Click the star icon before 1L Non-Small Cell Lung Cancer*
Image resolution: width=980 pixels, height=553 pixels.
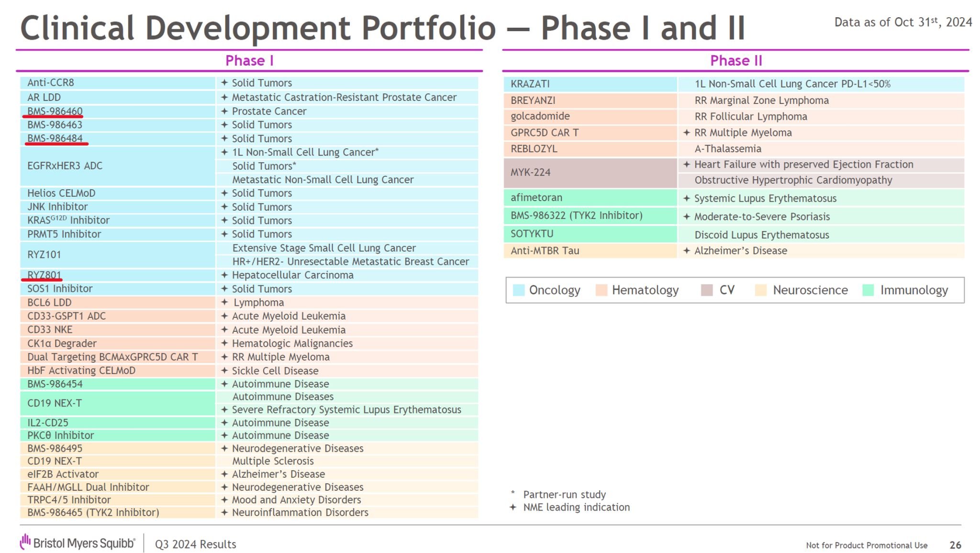224,152
